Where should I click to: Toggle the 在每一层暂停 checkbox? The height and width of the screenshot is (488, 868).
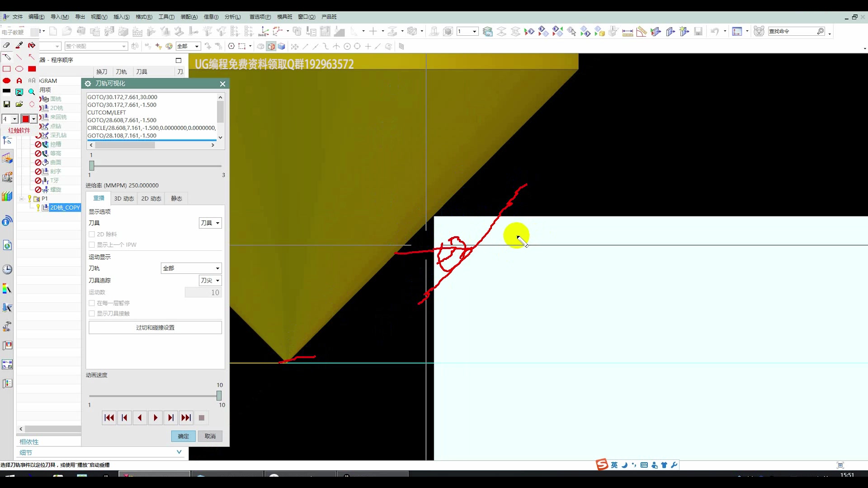coord(92,303)
